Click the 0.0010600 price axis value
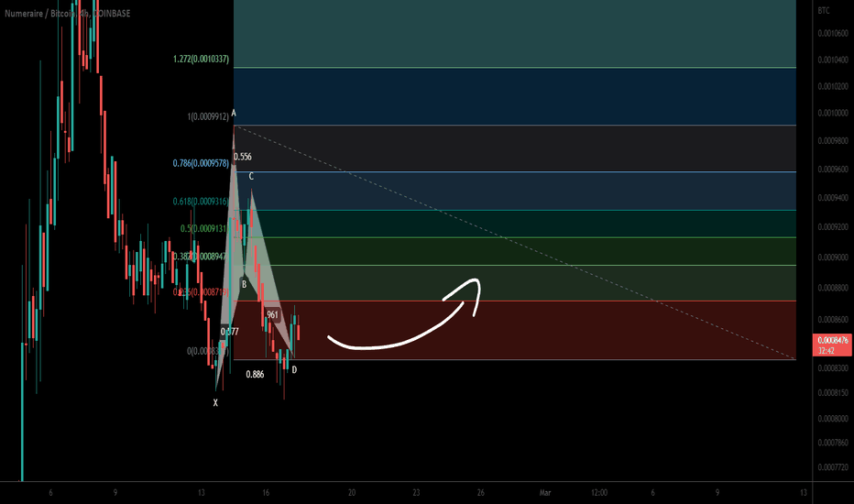854x504 pixels. [x=833, y=33]
